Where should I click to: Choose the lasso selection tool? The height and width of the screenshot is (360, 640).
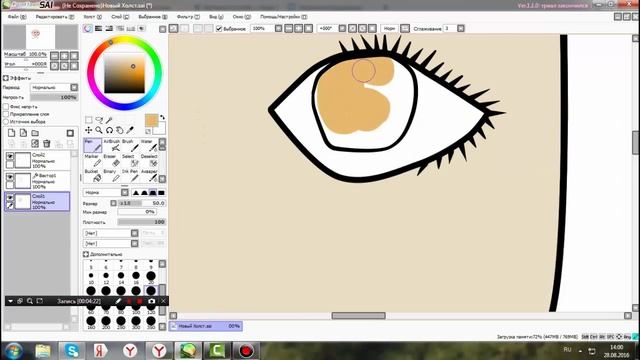click(99, 120)
